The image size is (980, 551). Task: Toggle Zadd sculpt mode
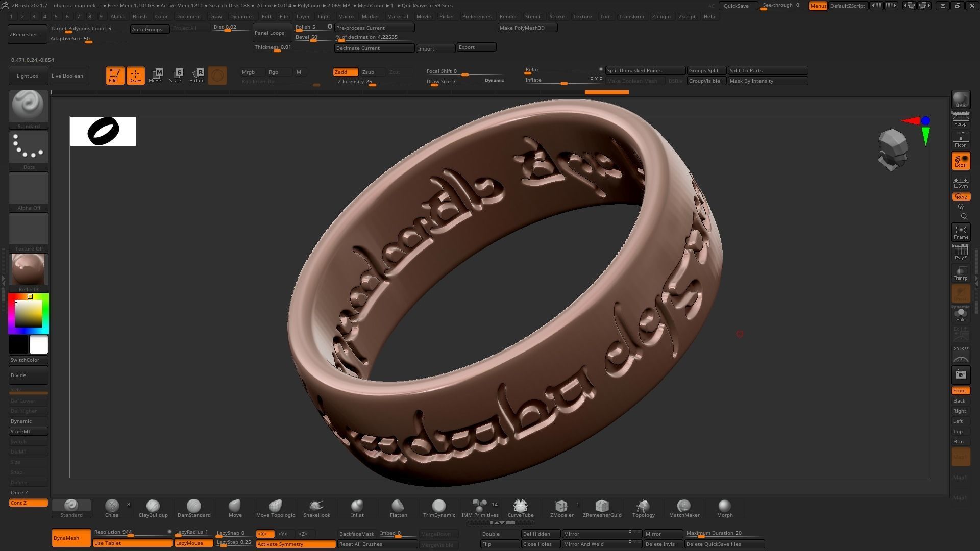coord(345,72)
